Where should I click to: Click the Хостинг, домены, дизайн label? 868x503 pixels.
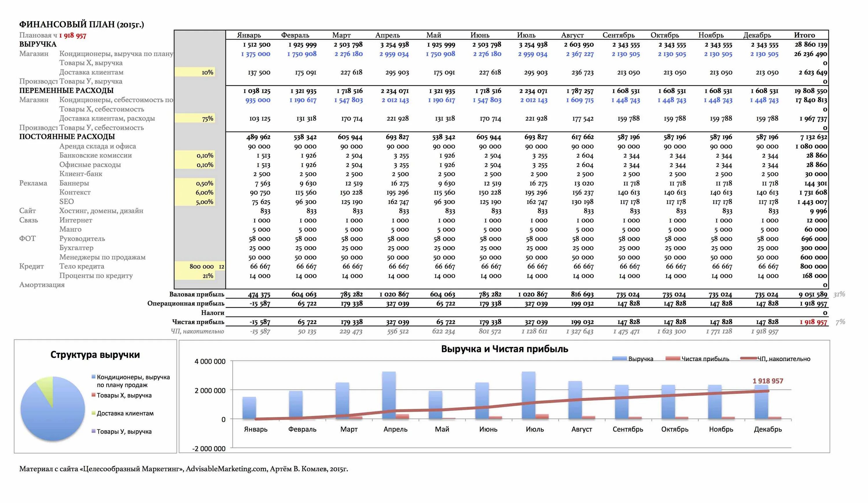point(101,211)
